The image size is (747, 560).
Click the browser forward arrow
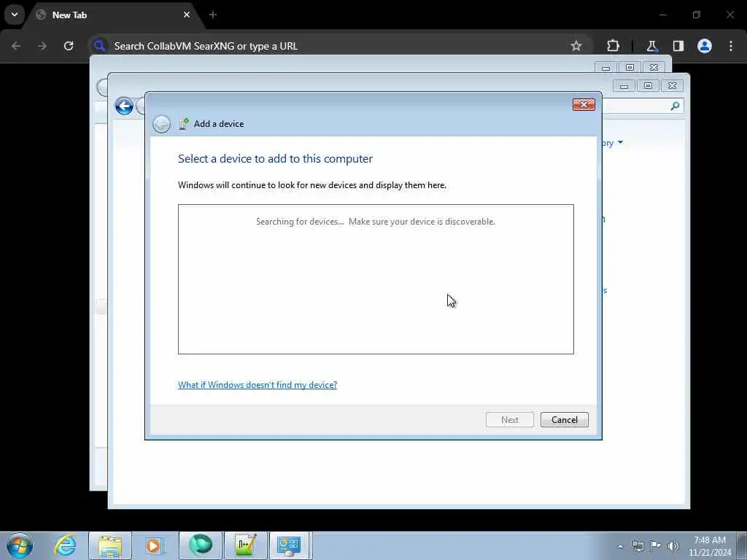point(42,46)
